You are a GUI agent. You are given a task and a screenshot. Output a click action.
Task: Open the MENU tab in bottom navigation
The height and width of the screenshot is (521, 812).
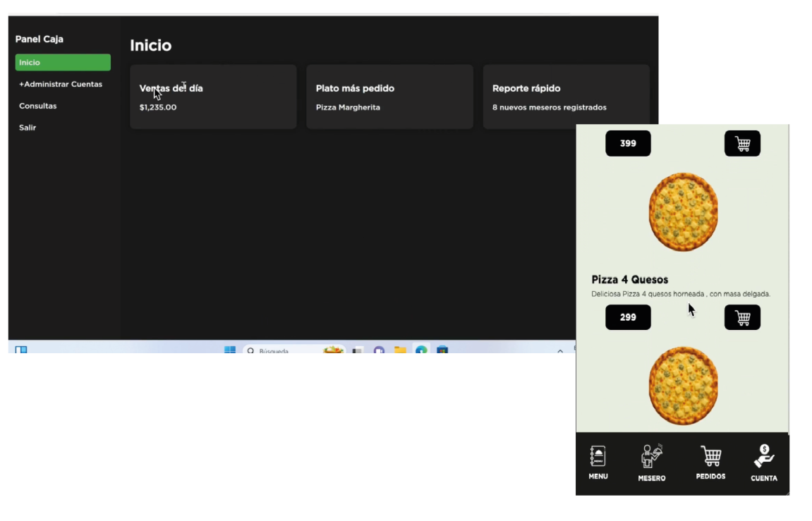[x=598, y=462]
